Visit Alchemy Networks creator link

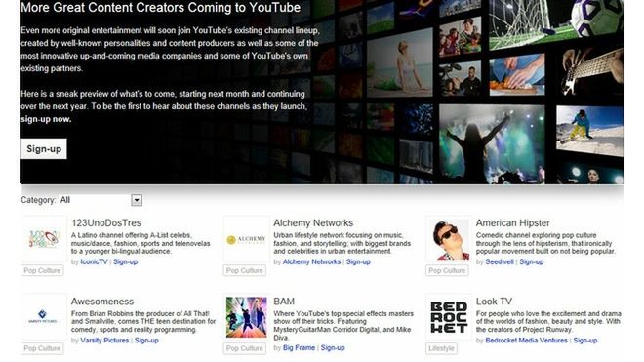point(311,261)
